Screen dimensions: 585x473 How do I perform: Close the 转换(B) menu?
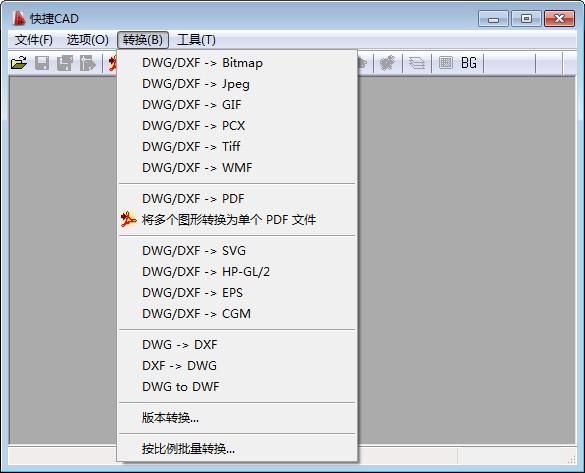[x=143, y=40]
